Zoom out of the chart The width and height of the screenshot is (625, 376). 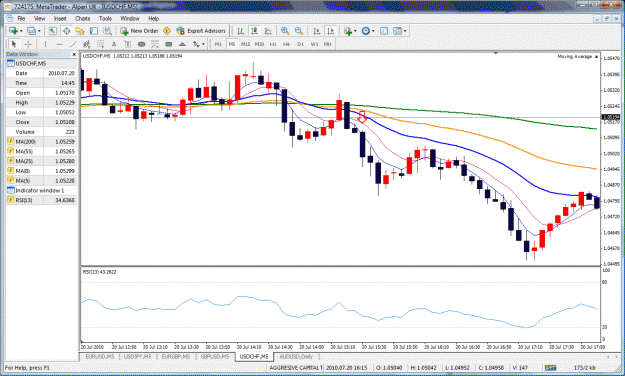299,31
